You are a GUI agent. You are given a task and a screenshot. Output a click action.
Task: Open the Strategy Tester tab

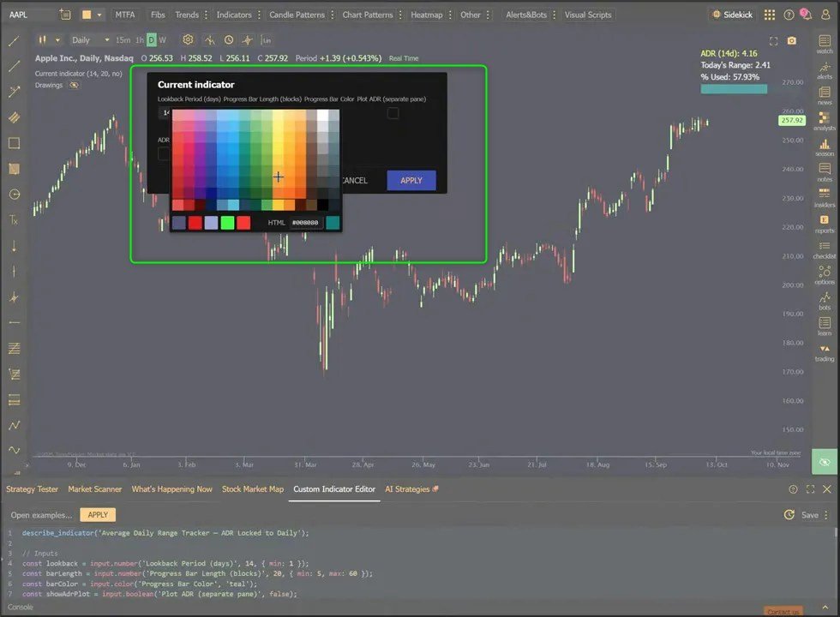pyautogui.click(x=33, y=489)
